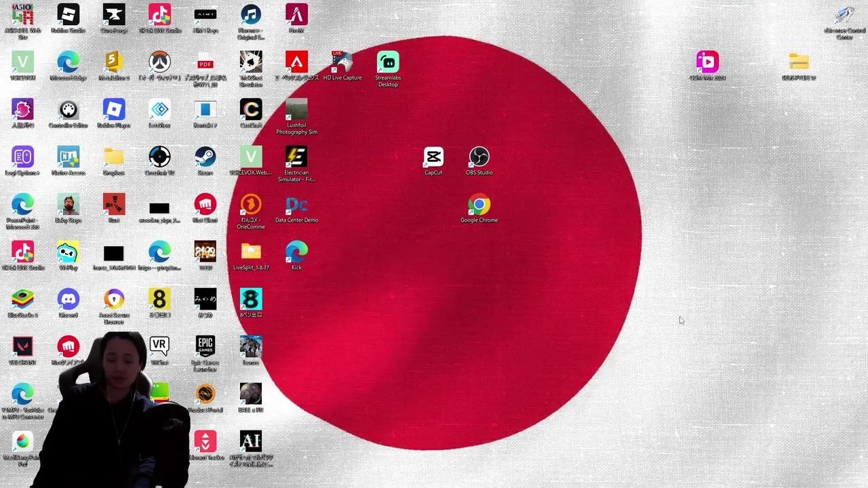
Task: Open the HD Live Capture shortcut
Action: 342,62
